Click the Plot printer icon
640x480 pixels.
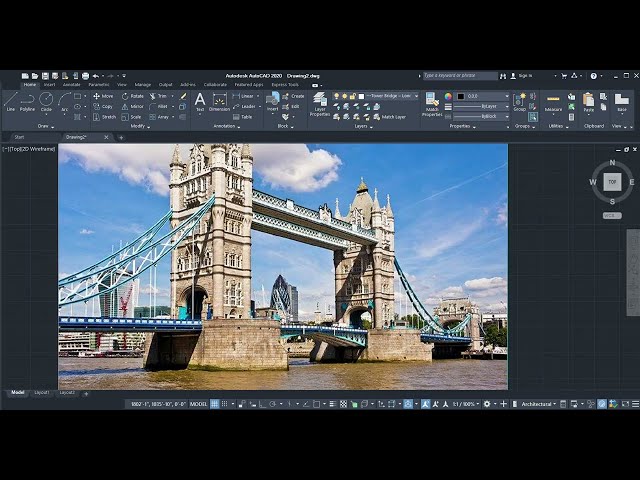point(85,76)
